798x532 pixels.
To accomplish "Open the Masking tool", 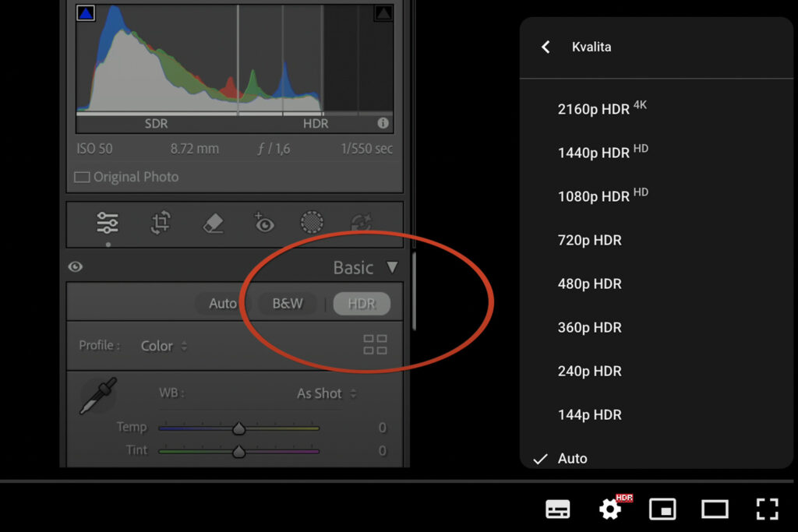I will 311,223.
